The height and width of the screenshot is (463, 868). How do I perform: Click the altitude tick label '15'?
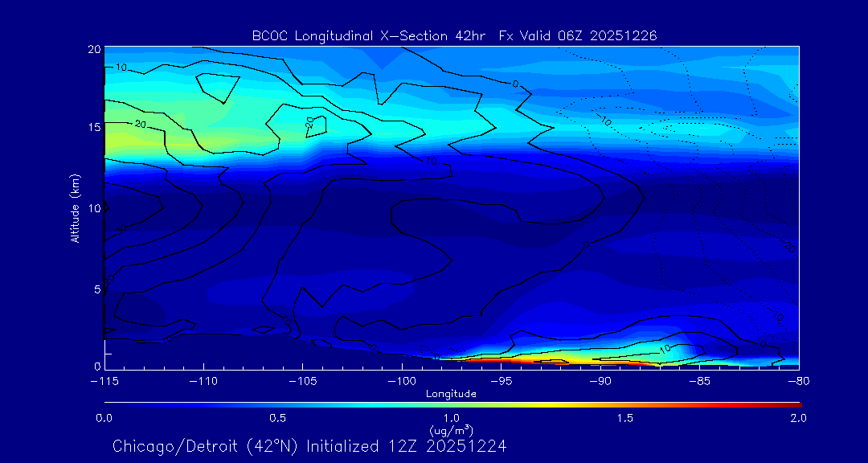click(94, 127)
